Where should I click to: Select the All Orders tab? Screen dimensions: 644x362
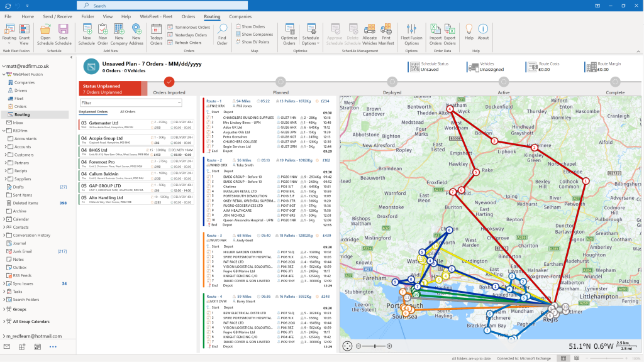coord(128,112)
